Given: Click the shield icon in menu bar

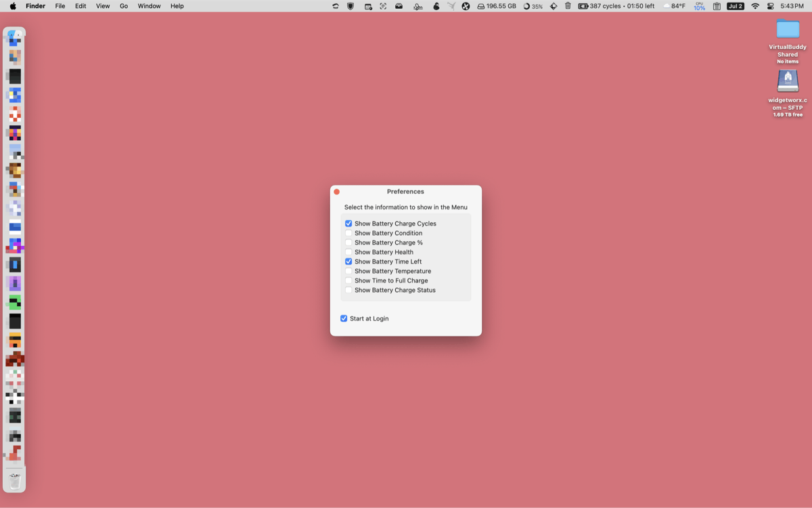Looking at the screenshot, I should click(351, 6).
